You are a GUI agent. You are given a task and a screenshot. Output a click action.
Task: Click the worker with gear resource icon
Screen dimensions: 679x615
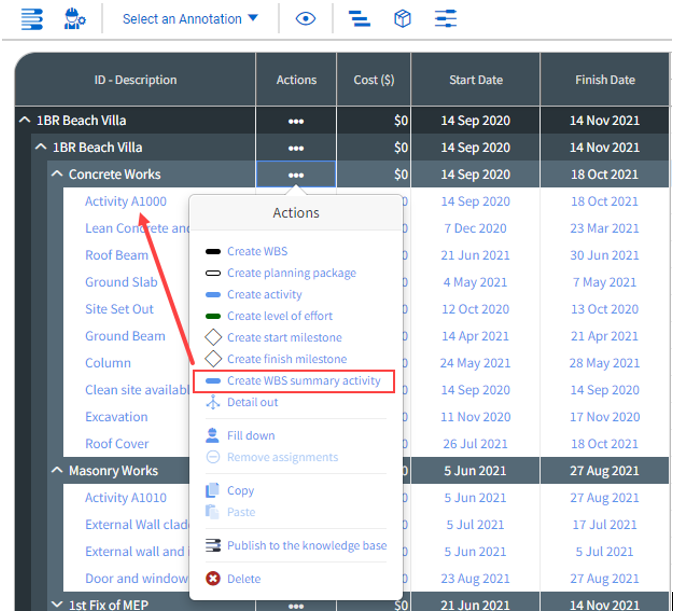(74, 19)
